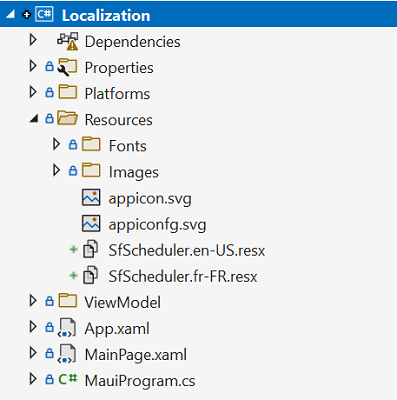
Task: Expand the Dependencies node
Action: pos(33,40)
